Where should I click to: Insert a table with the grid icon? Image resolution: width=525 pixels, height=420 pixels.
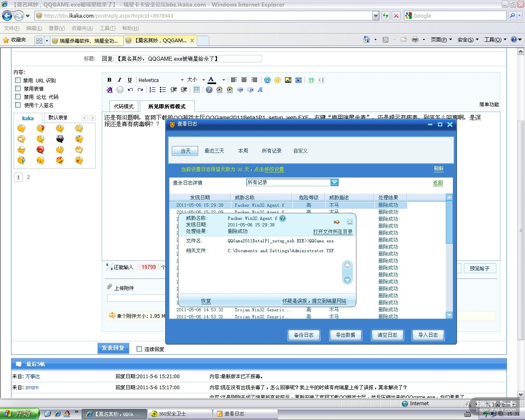tap(196, 90)
